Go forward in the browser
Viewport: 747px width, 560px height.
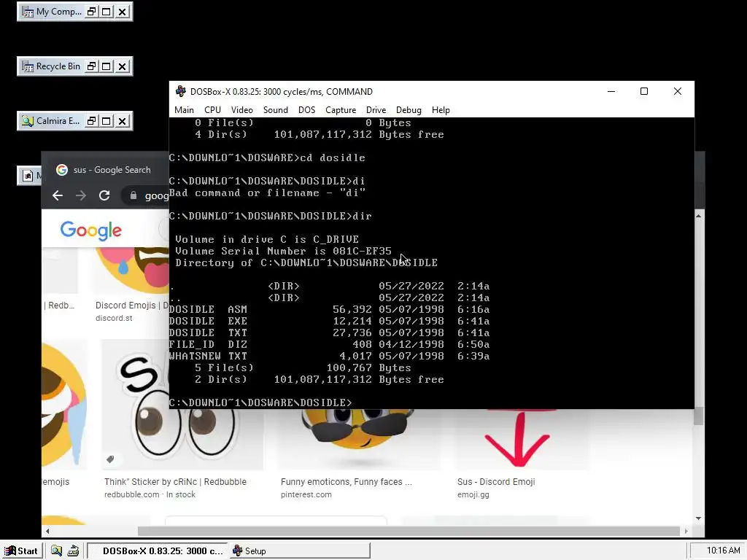pos(81,195)
